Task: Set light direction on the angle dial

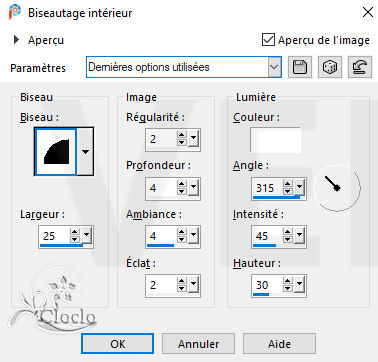Action: 337,187
